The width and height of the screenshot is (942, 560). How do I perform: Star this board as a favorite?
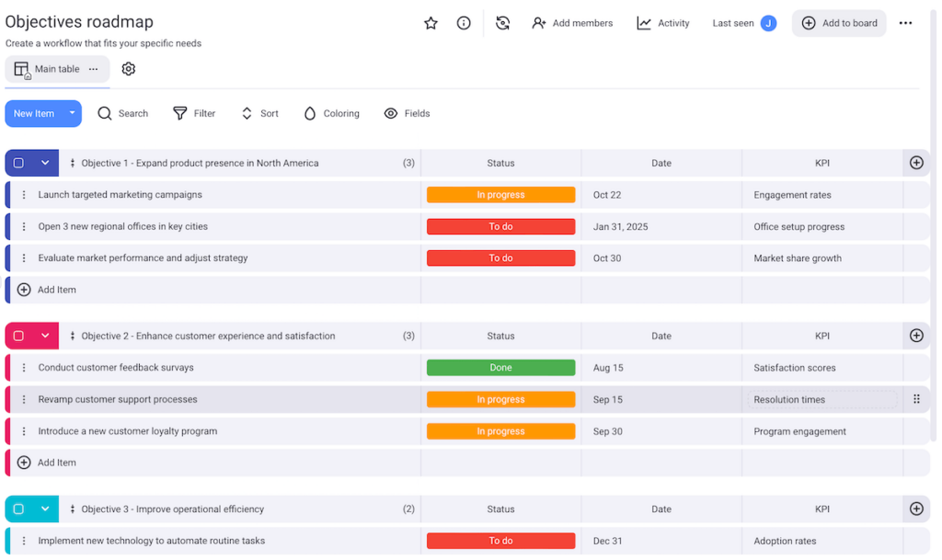pos(431,23)
